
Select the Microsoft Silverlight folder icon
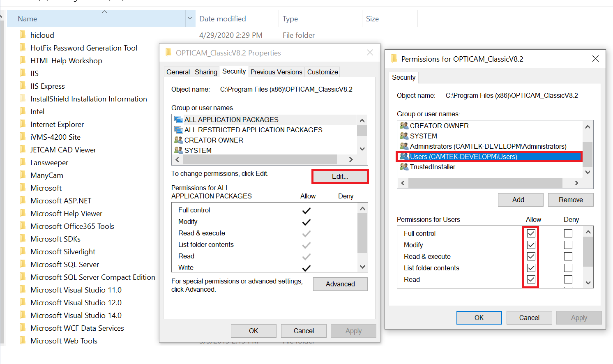click(x=23, y=251)
